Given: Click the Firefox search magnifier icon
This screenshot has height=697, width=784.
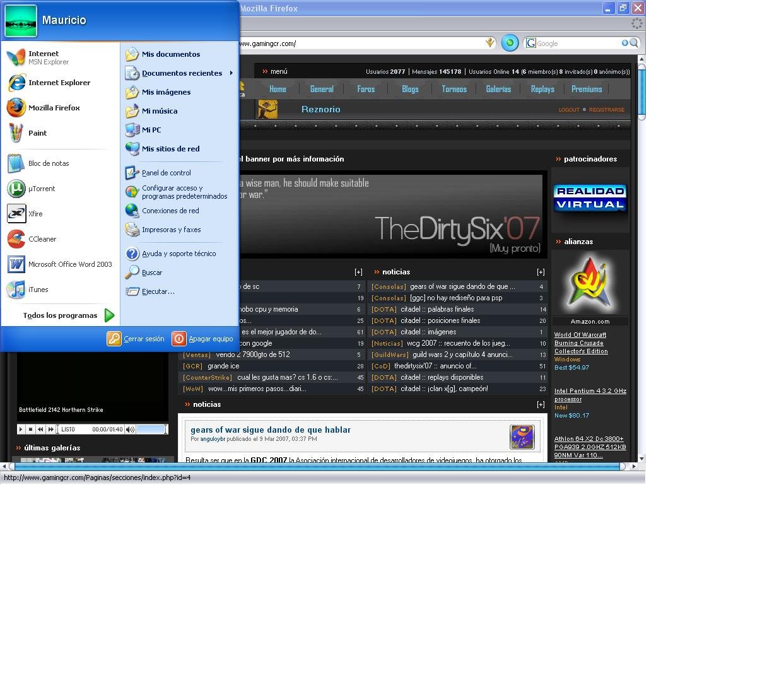Looking at the screenshot, I should (x=634, y=43).
